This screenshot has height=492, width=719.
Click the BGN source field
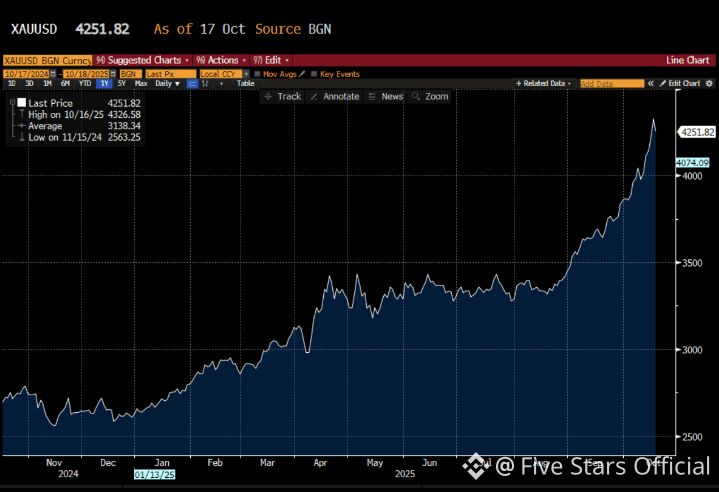131,74
